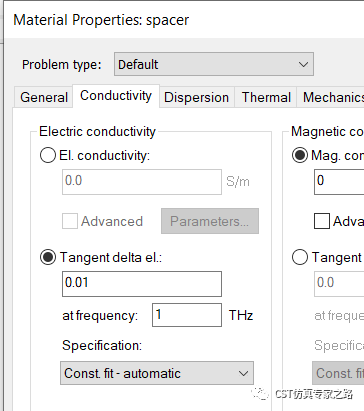Click the Mag. conductivity value field
The image size is (364, 411).
(339, 182)
